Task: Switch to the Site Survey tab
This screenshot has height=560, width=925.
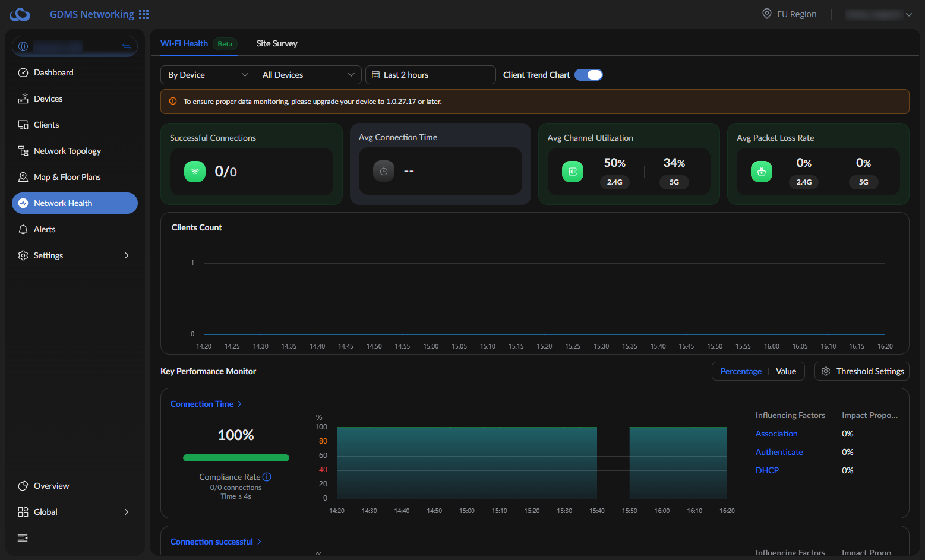Action: 277,43
